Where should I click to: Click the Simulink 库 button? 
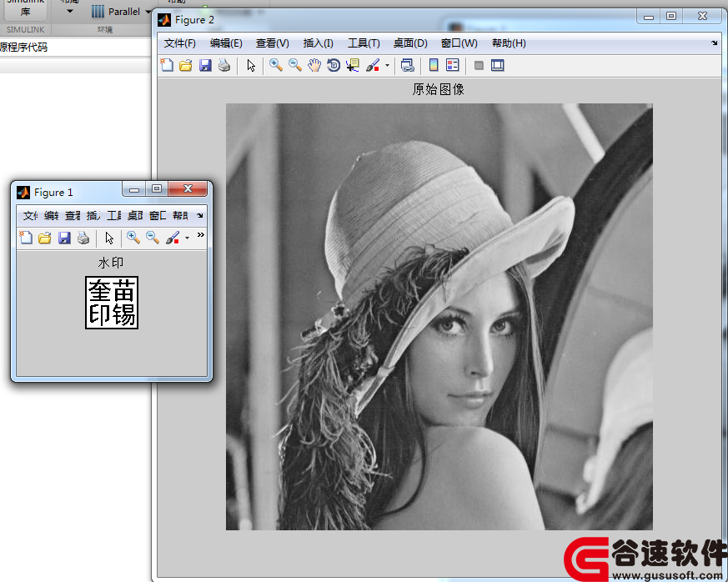point(26,8)
